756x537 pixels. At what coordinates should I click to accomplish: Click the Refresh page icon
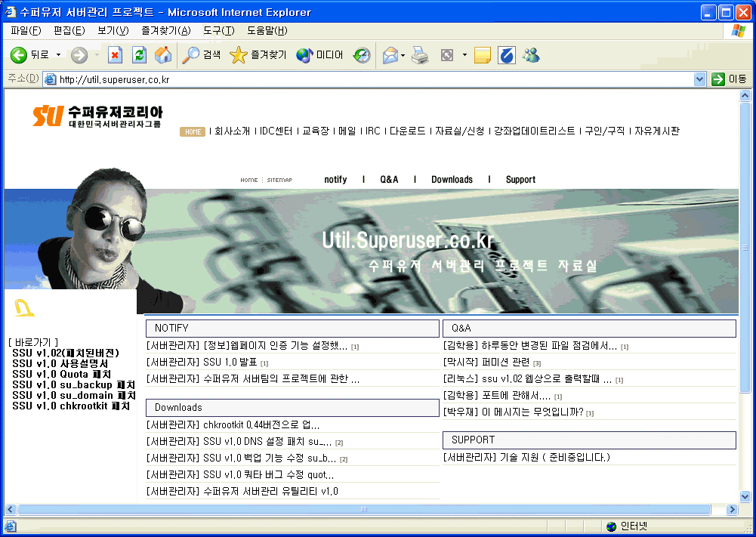(139, 55)
